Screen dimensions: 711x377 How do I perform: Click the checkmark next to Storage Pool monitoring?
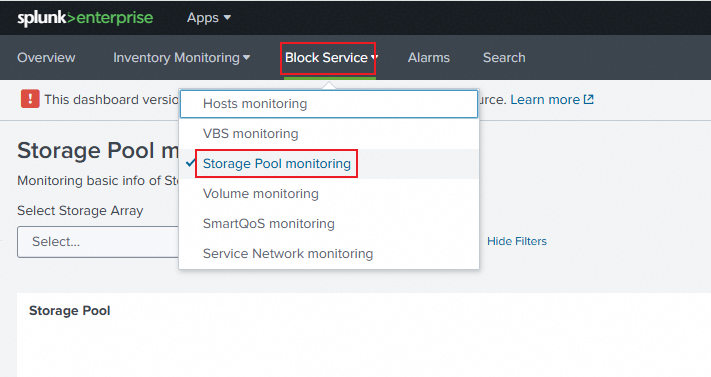point(190,163)
